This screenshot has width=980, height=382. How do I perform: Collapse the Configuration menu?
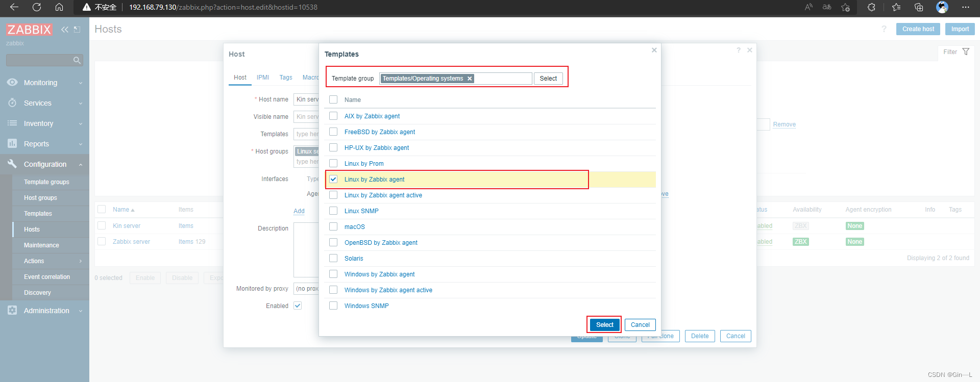(81, 164)
